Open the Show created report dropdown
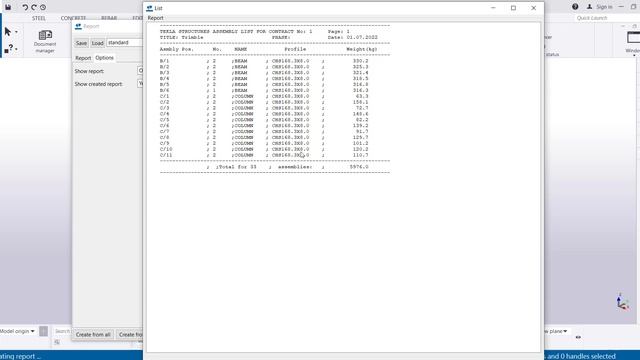640x360 pixels. point(140,83)
